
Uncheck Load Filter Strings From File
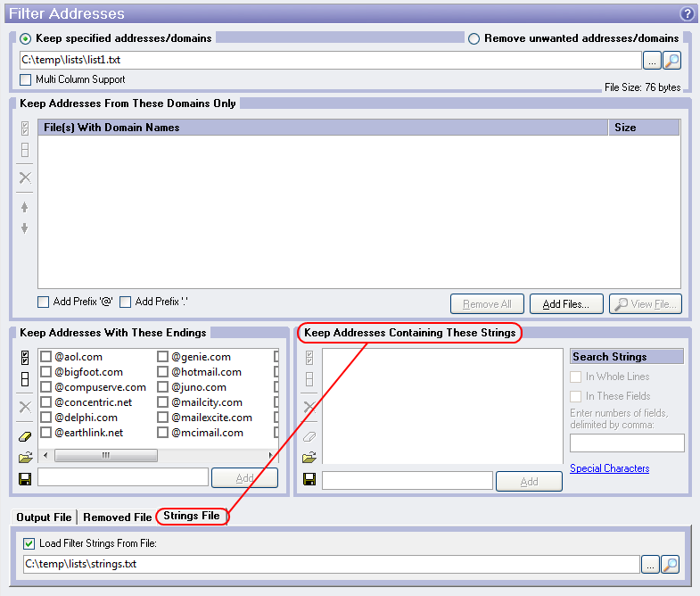(x=30, y=543)
